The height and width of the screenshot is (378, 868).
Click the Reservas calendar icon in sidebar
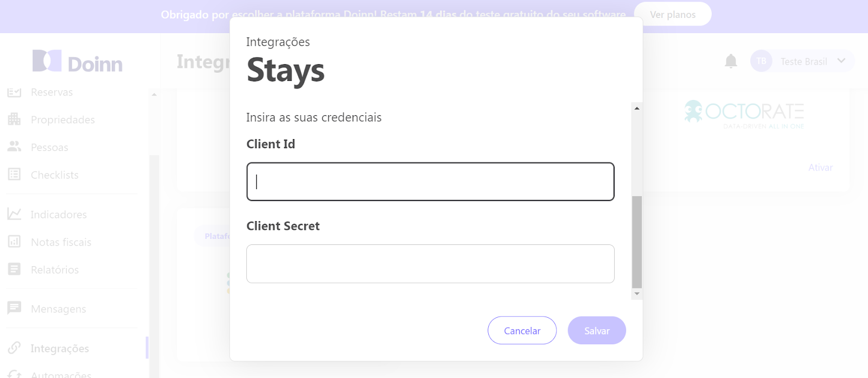14,92
